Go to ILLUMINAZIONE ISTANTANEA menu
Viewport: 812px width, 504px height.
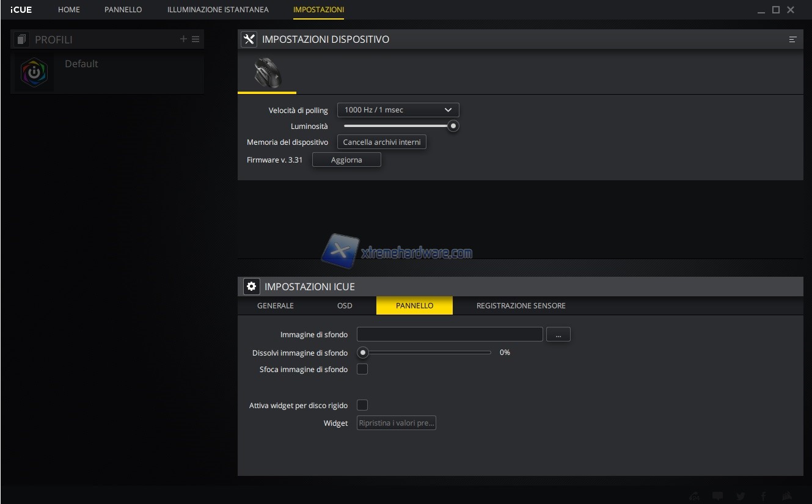218,10
